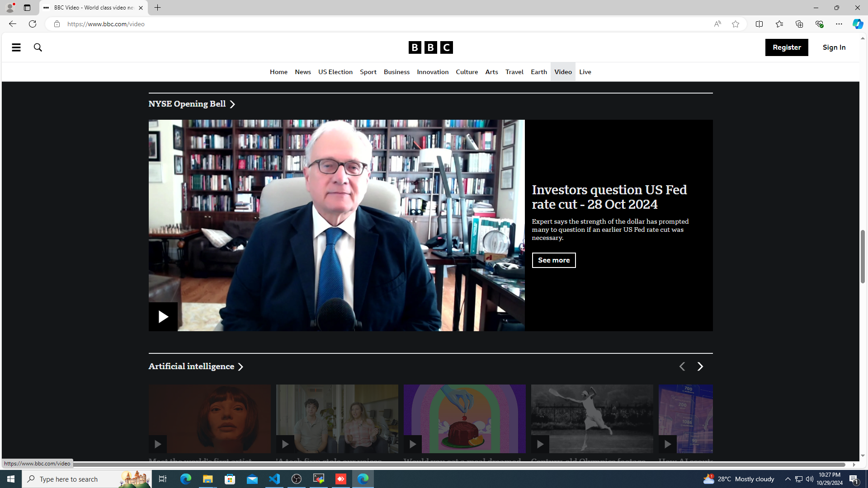
Task: Open the browser profile icon
Action: click(x=9, y=8)
